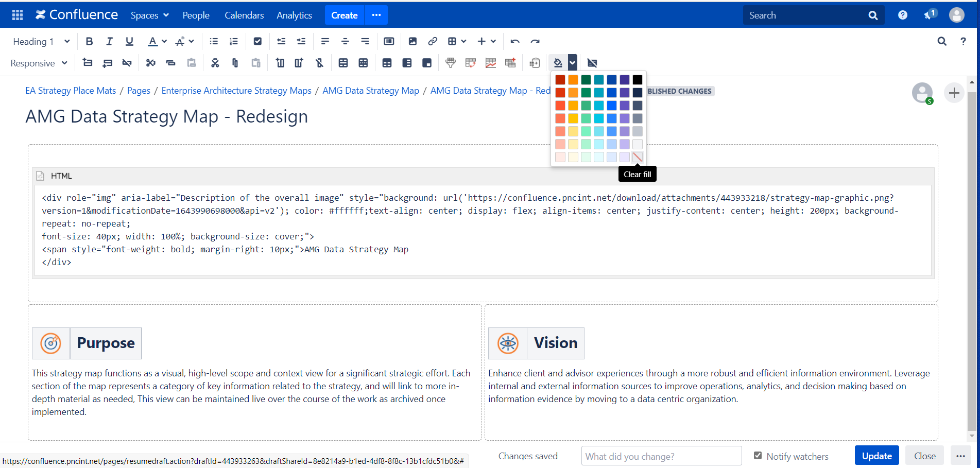The height and width of the screenshot is (468, 980).
Task: Click the notifications megaphone icon
Action: 929,15
